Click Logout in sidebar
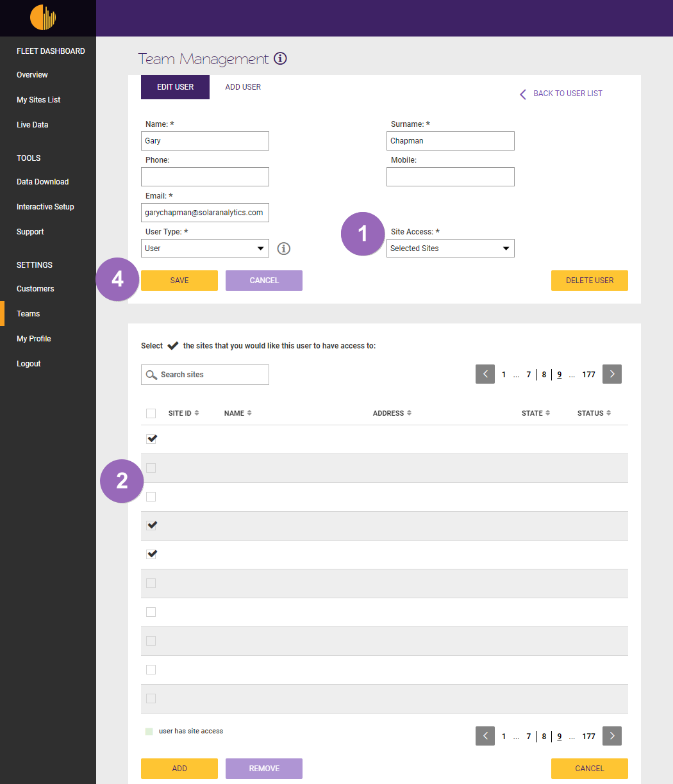This screenshot has height=784, width=673. coord(28,364)
